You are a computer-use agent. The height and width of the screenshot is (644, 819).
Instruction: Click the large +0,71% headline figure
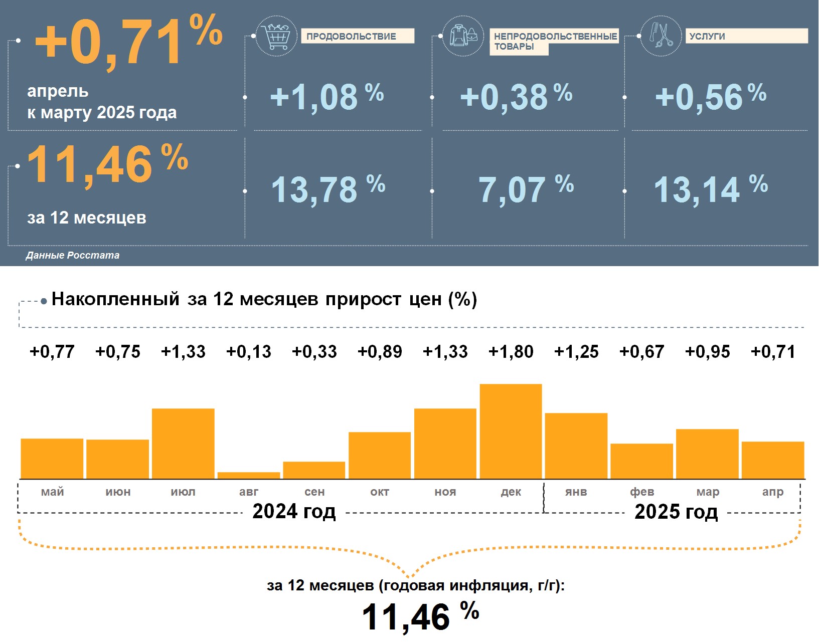128,41
